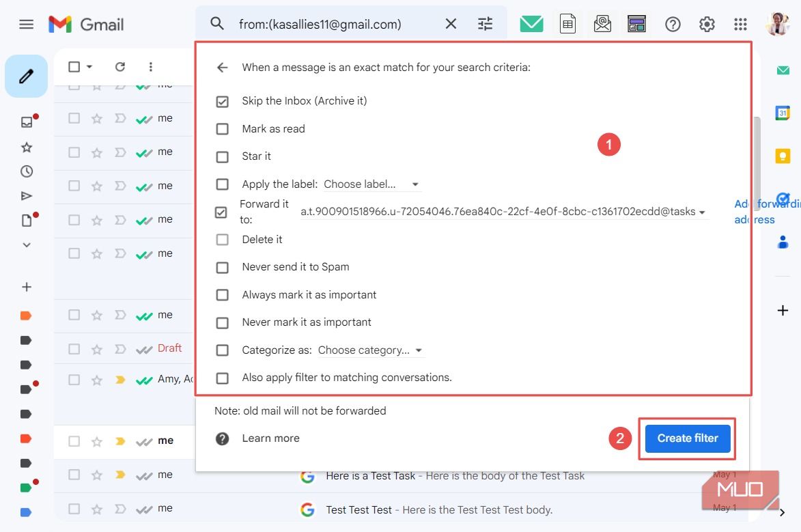Click the Learn more help icon

(222, 438)
